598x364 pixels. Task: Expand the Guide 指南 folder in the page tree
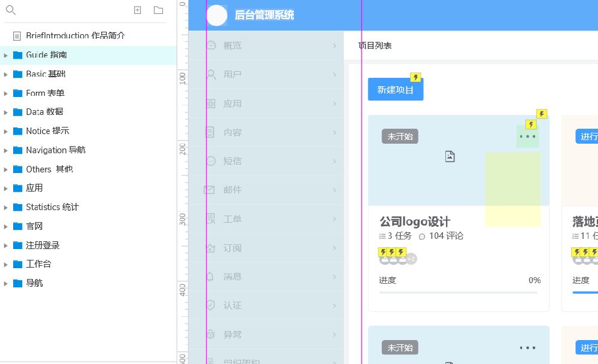click(8, 55)
